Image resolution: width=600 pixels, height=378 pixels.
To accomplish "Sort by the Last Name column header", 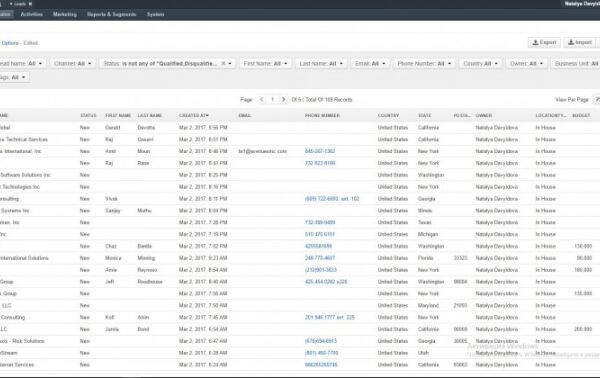I will [150, 116].
